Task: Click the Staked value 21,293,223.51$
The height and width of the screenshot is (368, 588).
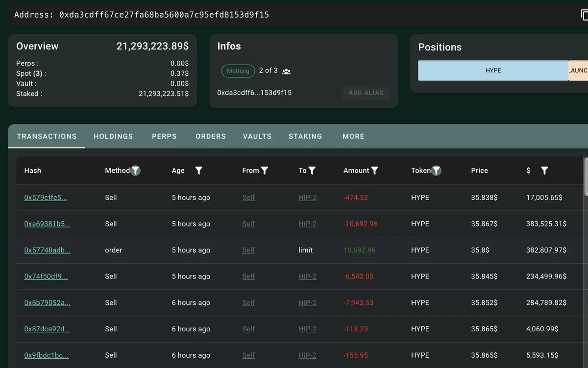Action: [x=164, y=93]
